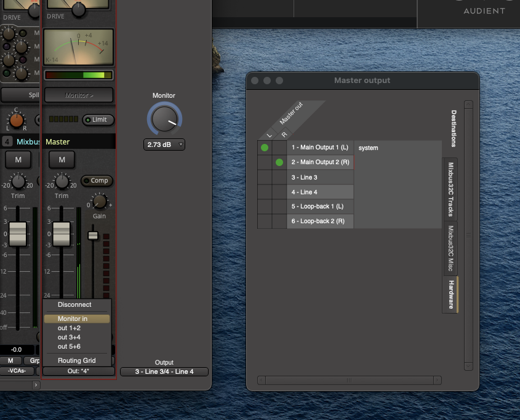Mute the Mixbus 4 strip with its M button
The width and height of the screenshot is (520, 420).
click(18, 160)
